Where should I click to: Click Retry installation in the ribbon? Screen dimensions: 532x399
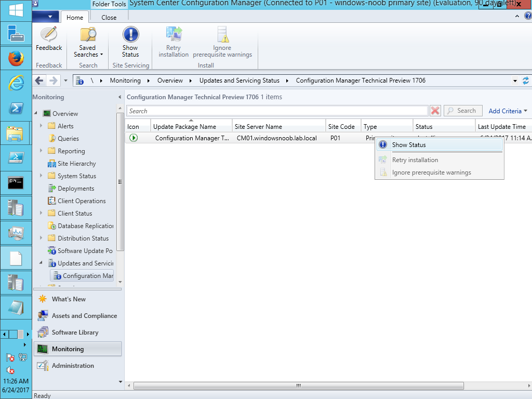point(174,42)
